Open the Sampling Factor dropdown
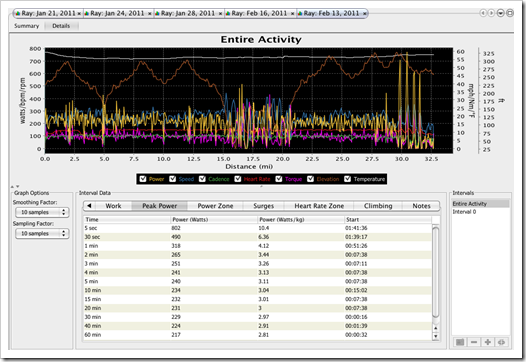Viewport: 526px width, 362px height. click(x=42, y=234)
